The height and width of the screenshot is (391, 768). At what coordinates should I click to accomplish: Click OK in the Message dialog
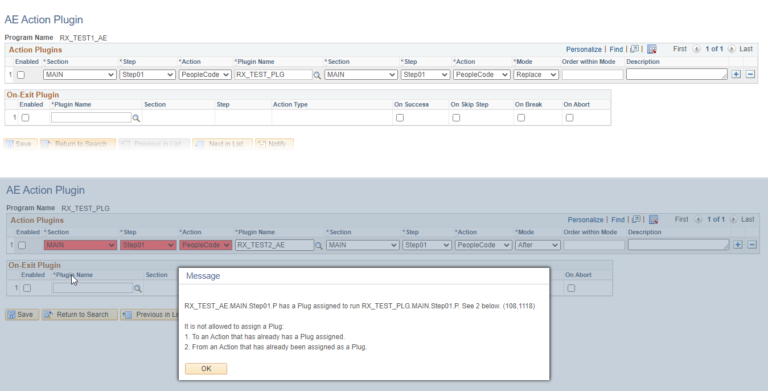pyautogui.click(x=206, y=368)
